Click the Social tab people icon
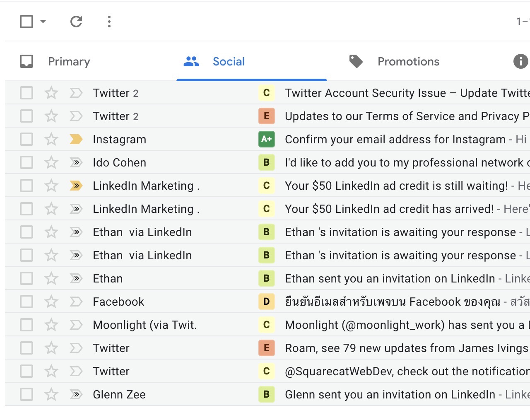The height and width of the screenshot is (420, 530). click(191, 61)
